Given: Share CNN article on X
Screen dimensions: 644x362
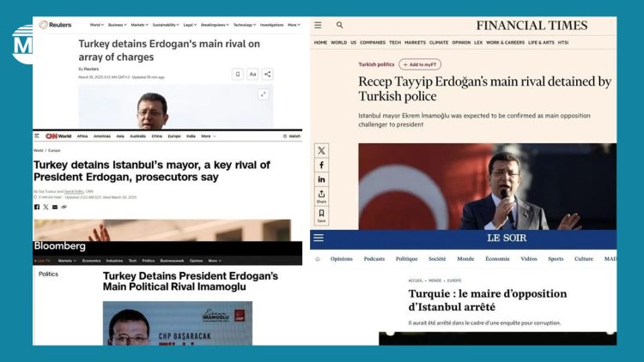Looking at the screenshot, I should pos(46,207).
